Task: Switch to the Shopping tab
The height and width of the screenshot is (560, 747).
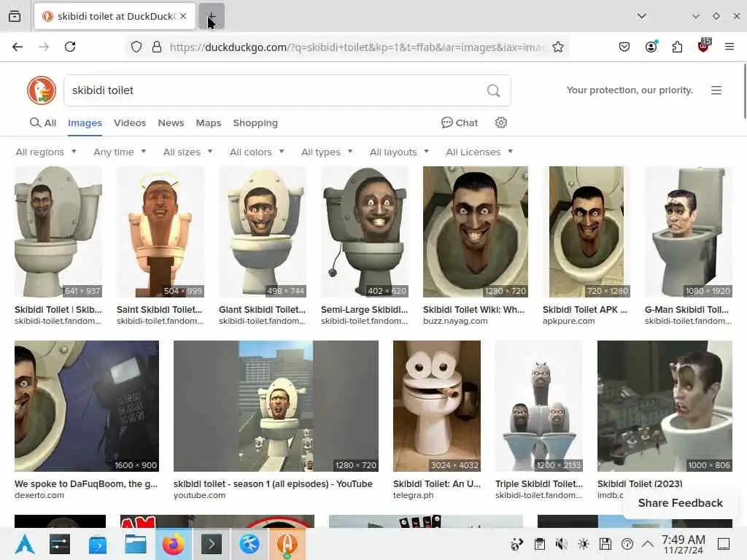Action: 255,122
